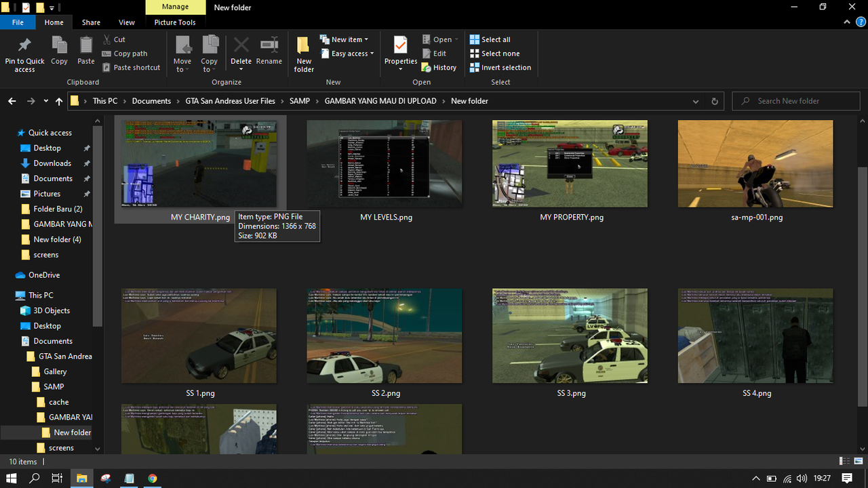Viewport: 868px width, 488px height.
Task: Open Task View on taskbar
Action: pyautogui.click(x=57, y=479)
